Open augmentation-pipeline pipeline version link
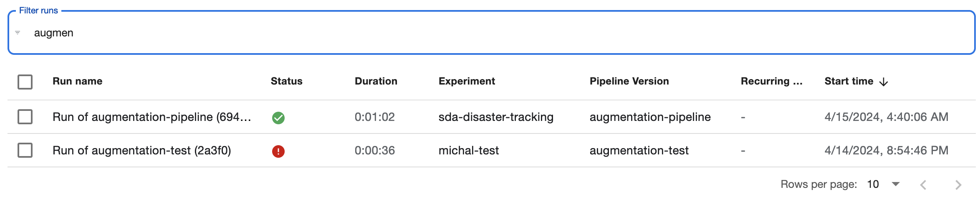 (650, 117)
